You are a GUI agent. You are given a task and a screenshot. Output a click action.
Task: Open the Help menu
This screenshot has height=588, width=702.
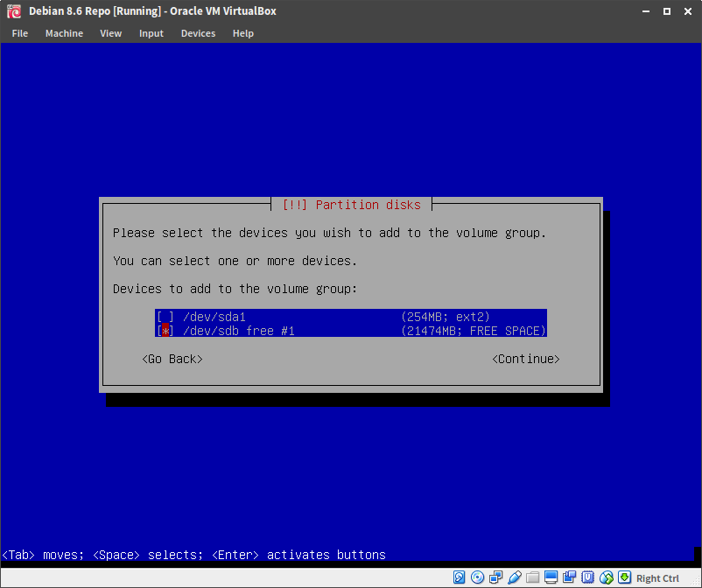point(243,33)
